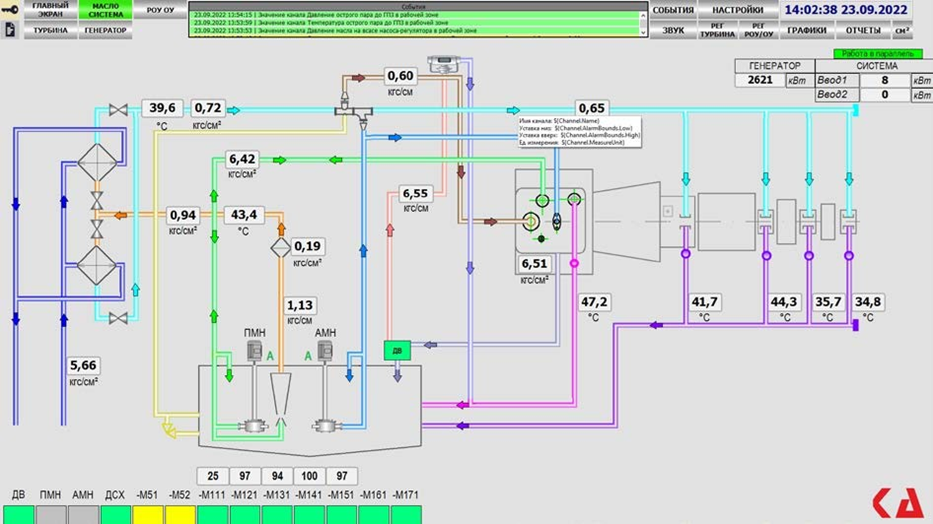The image size is (933, 524).
Task: Click the 5,66 pressure value
Action: [x=83, y=365]
